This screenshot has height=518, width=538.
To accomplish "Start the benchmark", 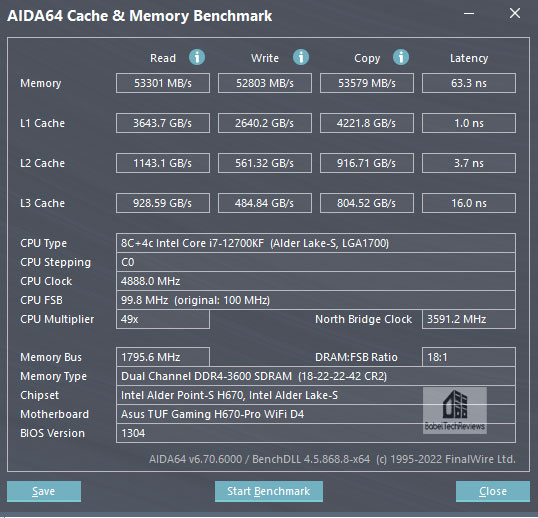I will click(x=269, y=491).
